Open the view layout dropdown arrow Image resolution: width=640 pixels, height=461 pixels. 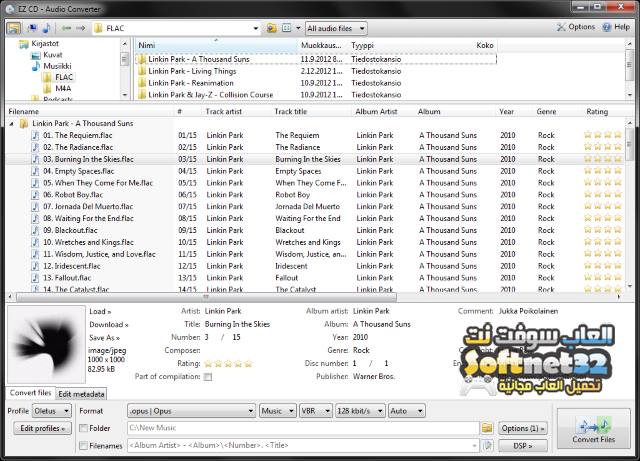pyautogui.click(x=298, y=28)
